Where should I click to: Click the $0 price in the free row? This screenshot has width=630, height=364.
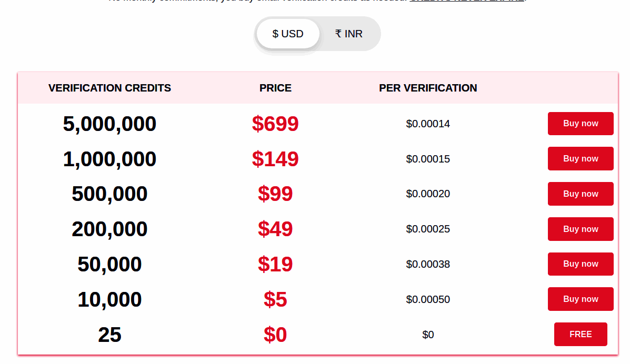coord(275,335)
